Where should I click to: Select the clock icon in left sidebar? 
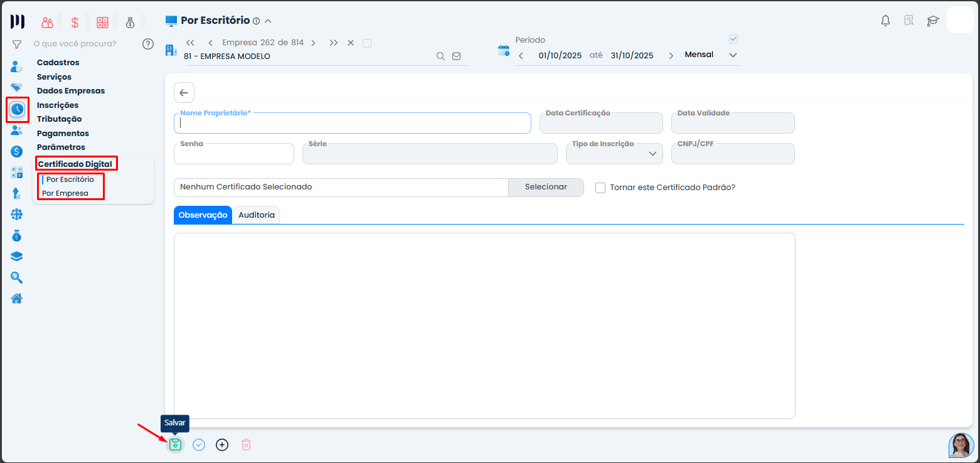(x=17, y=110)
